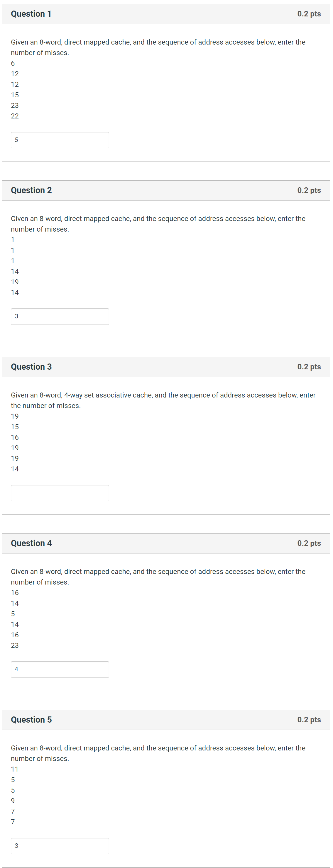Click the number of misses text under Question 1
333x868 pixels.
[x=40, y=52]
